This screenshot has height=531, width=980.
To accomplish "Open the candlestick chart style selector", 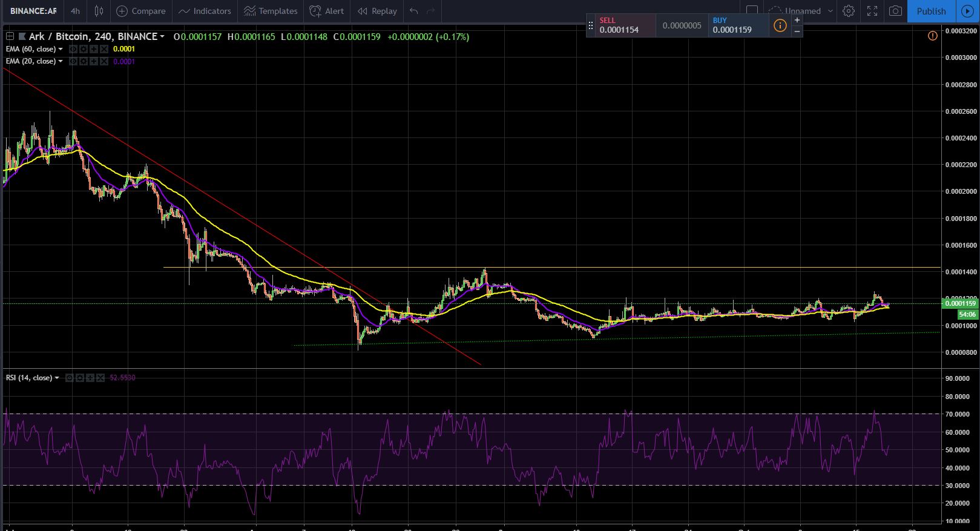I will [x=99, y=11].
